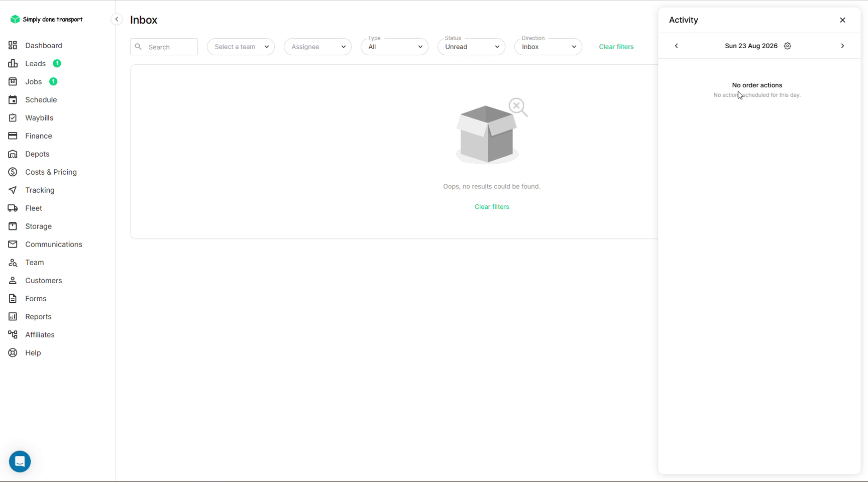Open Activity date settings gear
The height and width of the screenshot is (482, 868).
[x=788, y=46]
